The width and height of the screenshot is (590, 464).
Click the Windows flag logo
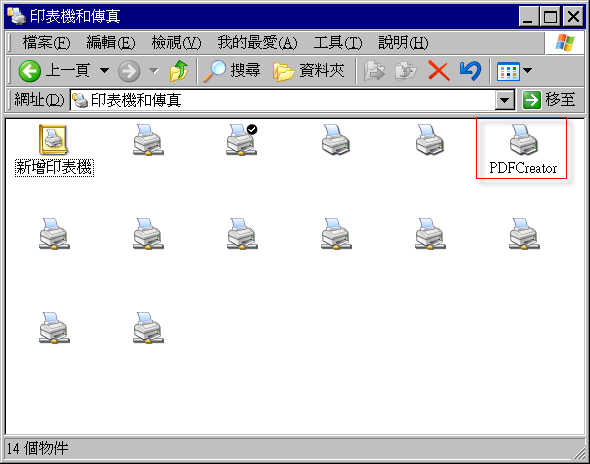[565, 43]
